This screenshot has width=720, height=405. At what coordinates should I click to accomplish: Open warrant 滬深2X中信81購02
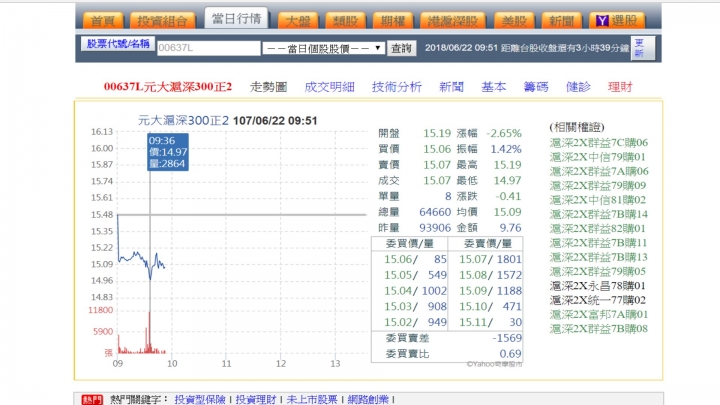[x=598, y=200]
